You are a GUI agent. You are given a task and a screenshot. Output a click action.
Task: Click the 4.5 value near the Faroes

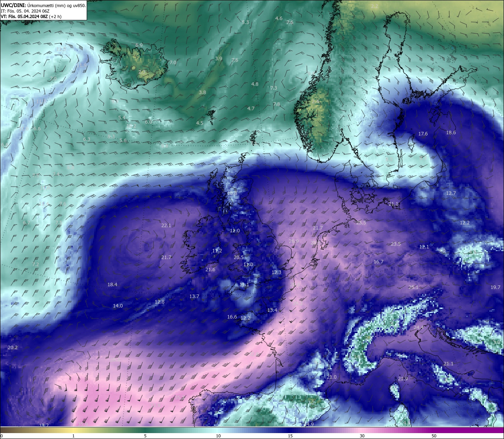coord(200,123)
